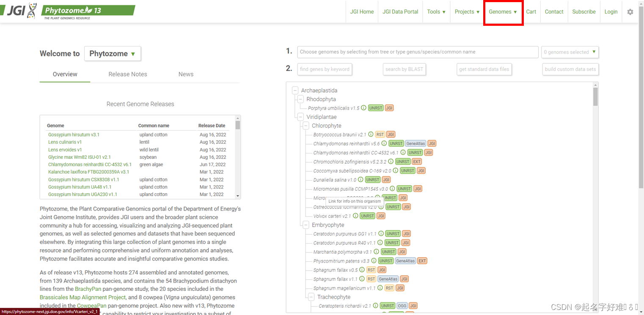Click find genes by keyword button

(325, 69)
